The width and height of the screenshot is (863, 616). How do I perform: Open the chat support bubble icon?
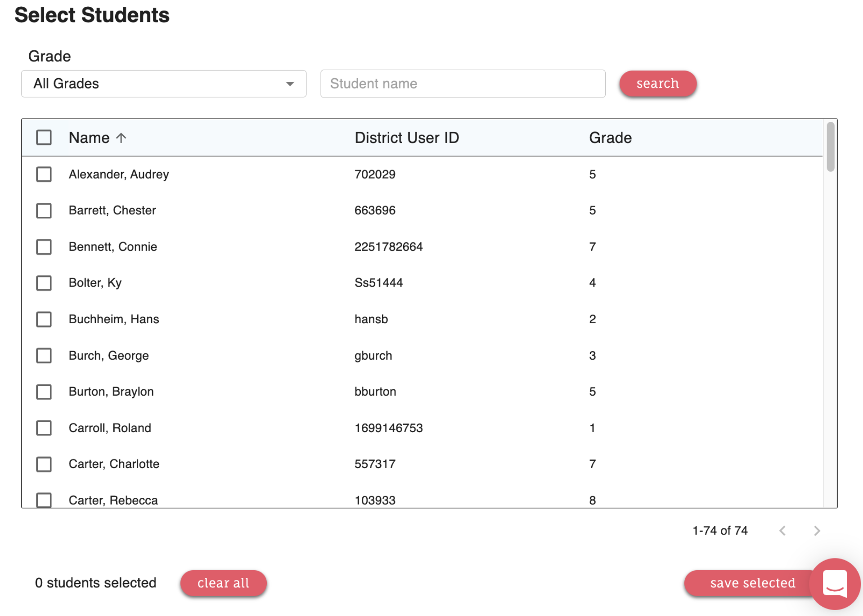click(x=835, y=584)
